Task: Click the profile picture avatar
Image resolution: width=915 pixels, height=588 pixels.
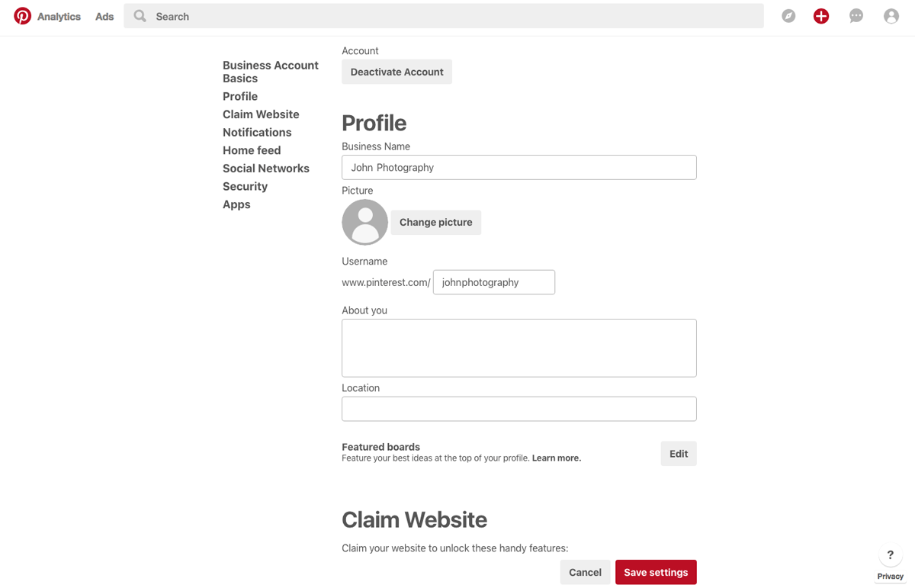Action: coord(364,222)
